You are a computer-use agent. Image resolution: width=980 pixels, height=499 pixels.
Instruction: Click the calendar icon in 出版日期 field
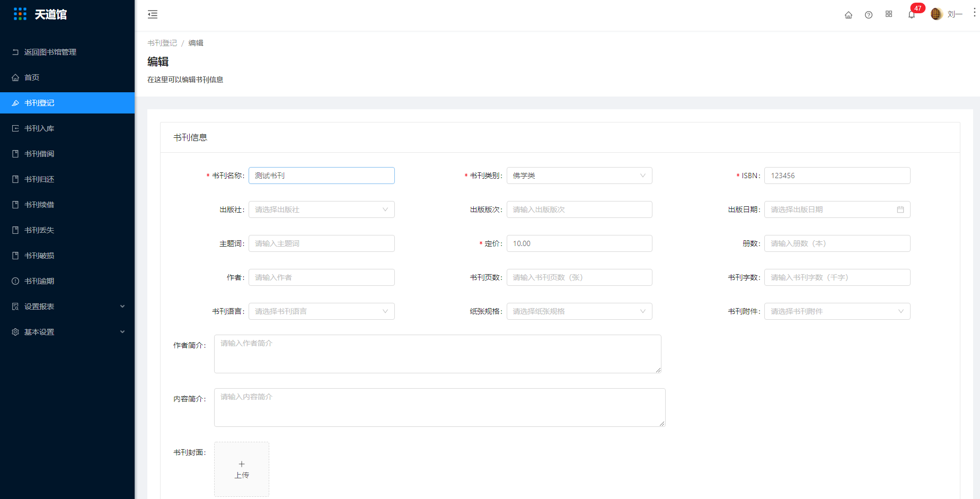tap(900, 209)
